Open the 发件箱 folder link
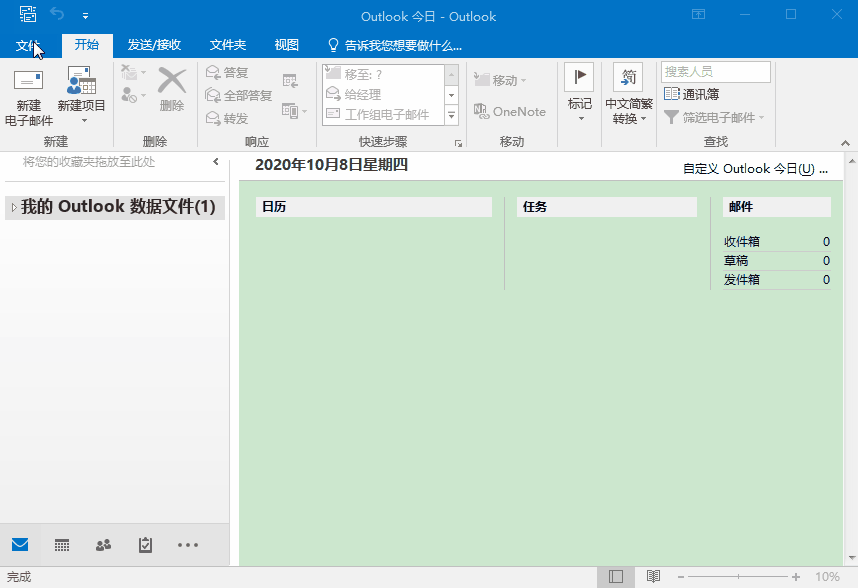858x588 pixels. coord(741,280)
